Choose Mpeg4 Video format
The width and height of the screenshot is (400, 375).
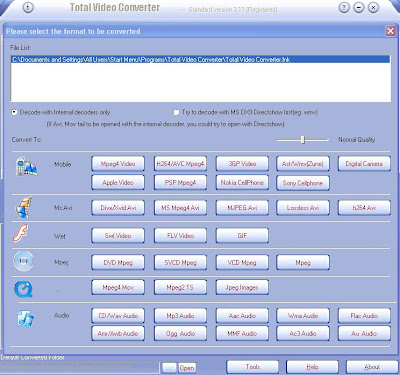pos(118,164)
